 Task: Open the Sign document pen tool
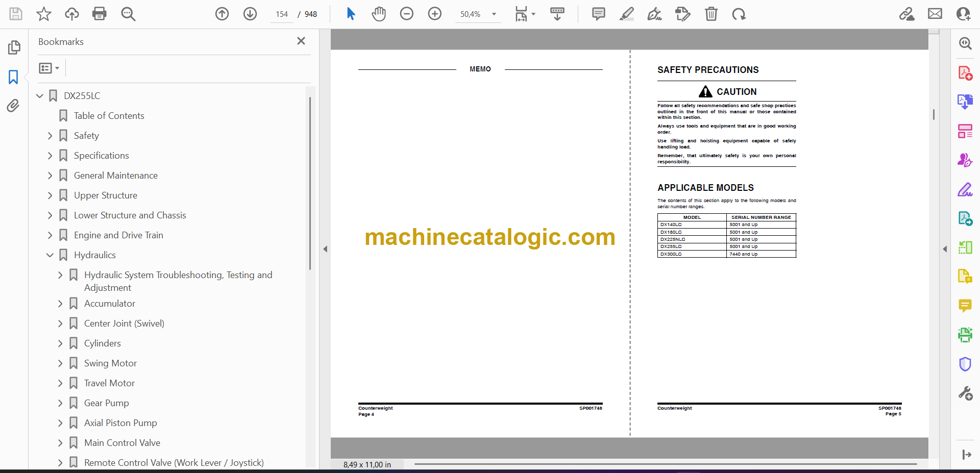coord(655,14)
